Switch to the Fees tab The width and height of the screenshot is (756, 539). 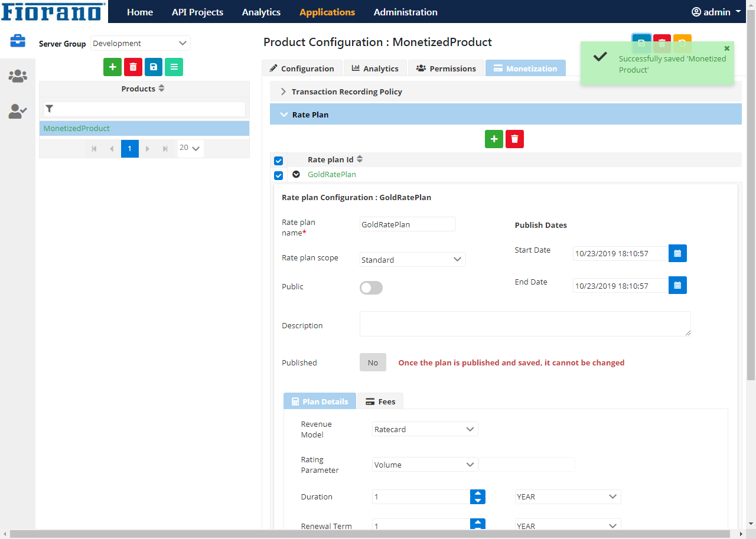click(380, 401)
